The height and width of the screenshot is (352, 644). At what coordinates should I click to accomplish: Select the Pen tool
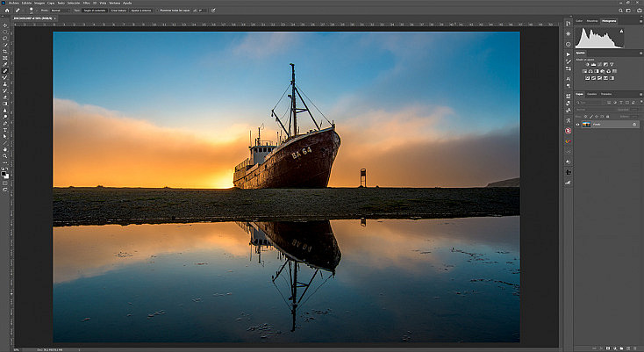pyautogui.click(x=5, y=123)
